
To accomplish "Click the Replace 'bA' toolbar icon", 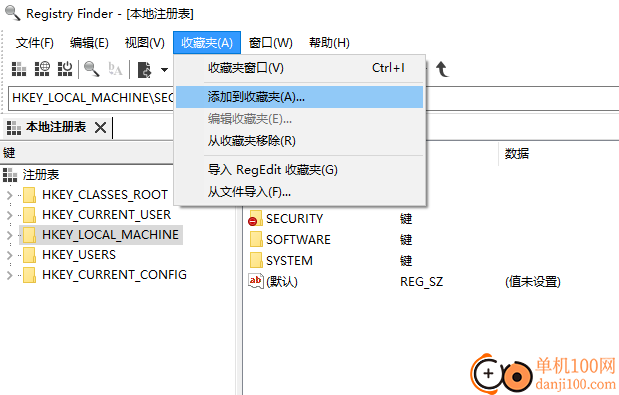I will click(x=115, y=69).
